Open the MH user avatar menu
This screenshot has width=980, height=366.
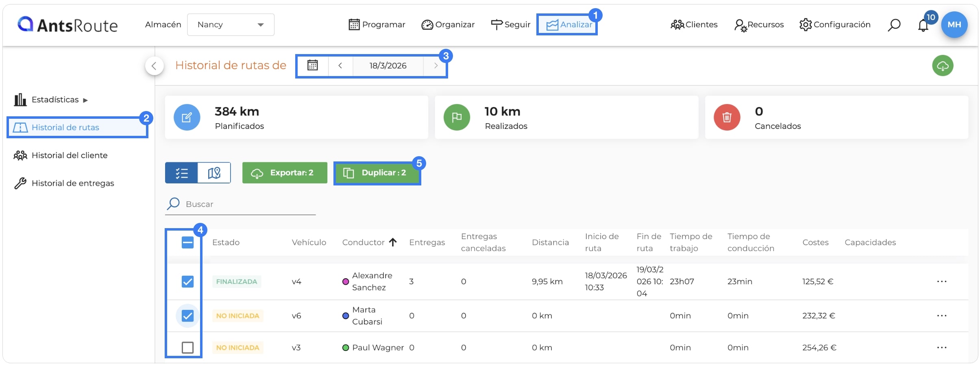[954, 25]
